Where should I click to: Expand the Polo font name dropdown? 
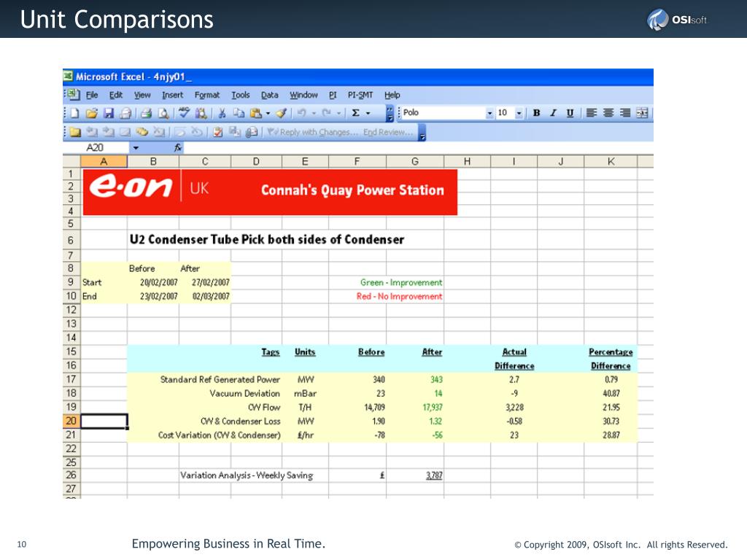(x=489, y=113)
